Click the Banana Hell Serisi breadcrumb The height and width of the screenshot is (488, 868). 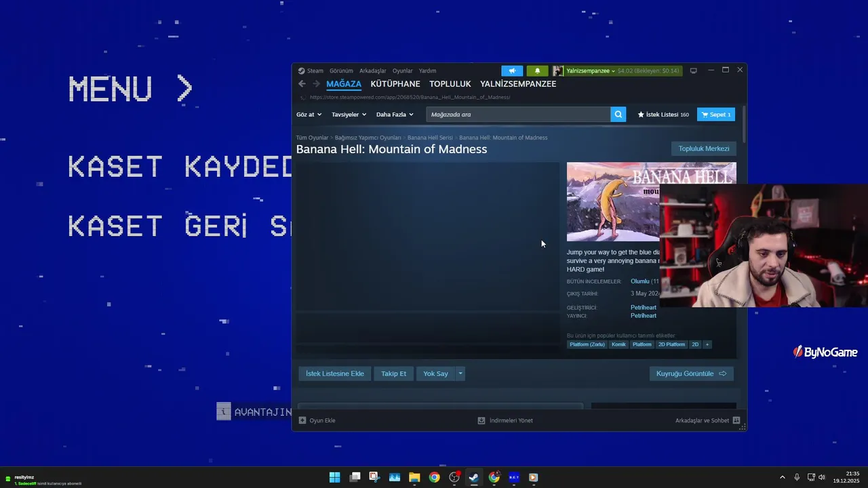(430, 138)
